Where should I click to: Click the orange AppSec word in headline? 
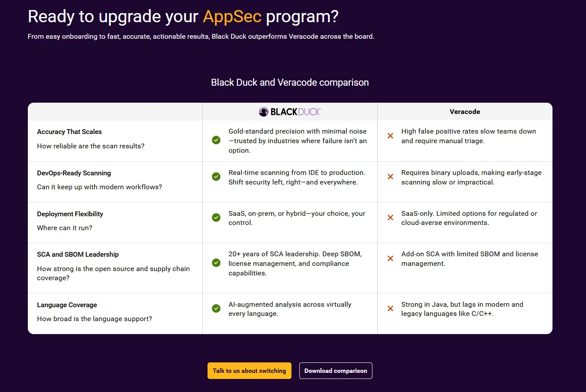pos(232,17)
